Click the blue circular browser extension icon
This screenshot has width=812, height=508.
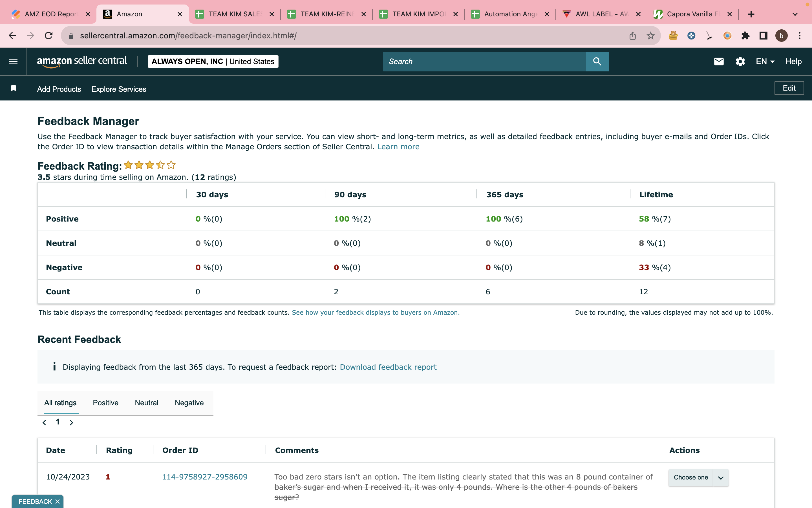point(691,36)
